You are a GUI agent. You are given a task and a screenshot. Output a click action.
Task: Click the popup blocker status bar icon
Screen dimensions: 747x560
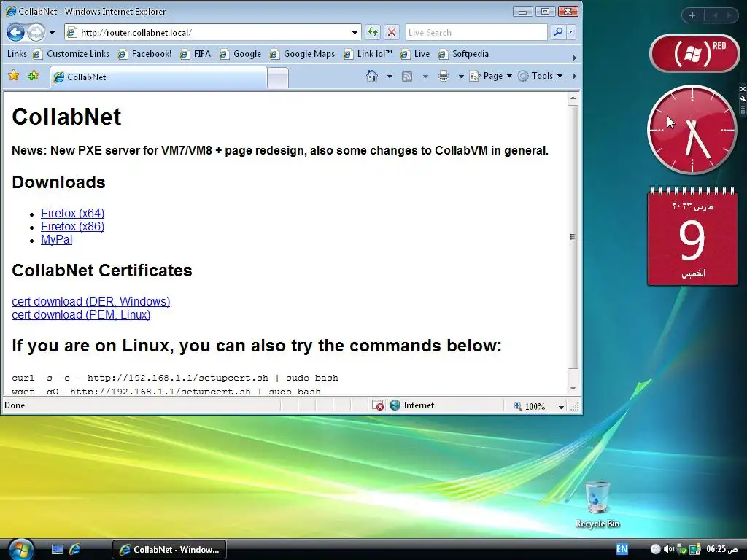(377, 405)
